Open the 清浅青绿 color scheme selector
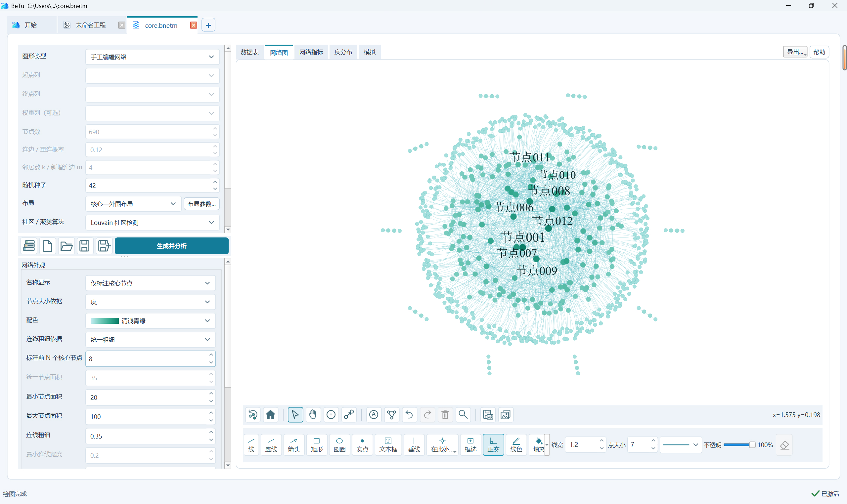 tap(151, 321)
